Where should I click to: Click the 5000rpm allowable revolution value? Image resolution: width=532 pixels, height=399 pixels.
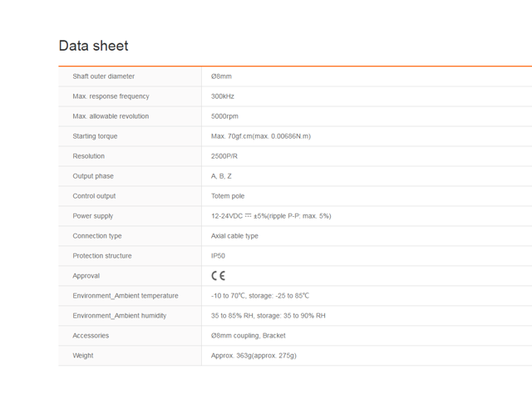click(x=224, y=116)
